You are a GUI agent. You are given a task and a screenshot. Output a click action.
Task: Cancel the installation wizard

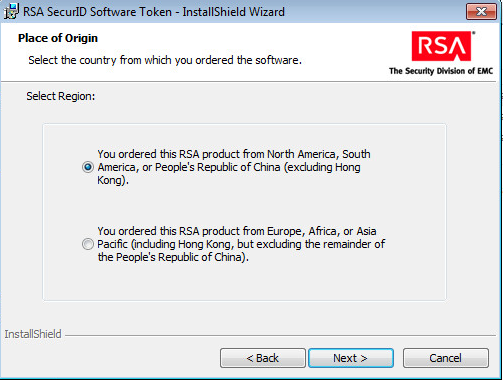[446, 358]
